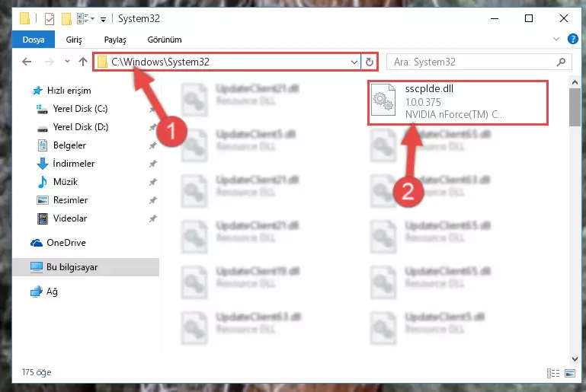Image resolution: width=586 pixels, height=392 pixels.
Task: Open recent locations dropdown arrow
Action: point(67,62)
